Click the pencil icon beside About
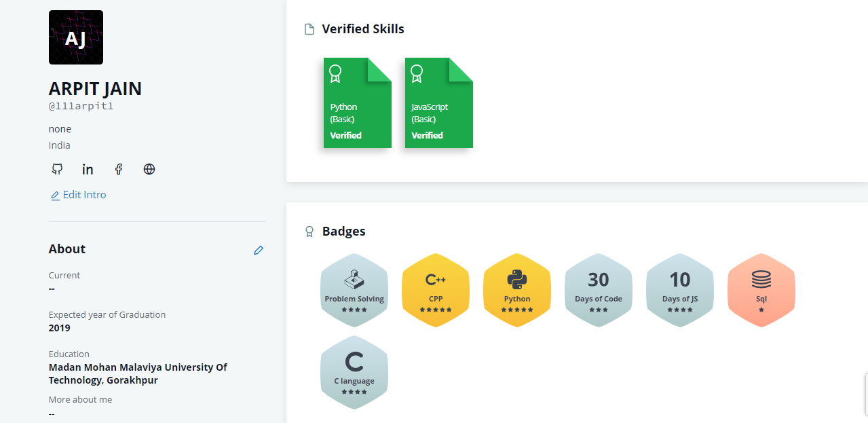The width and height of the screenshot is (868, 423). point(259,250)
